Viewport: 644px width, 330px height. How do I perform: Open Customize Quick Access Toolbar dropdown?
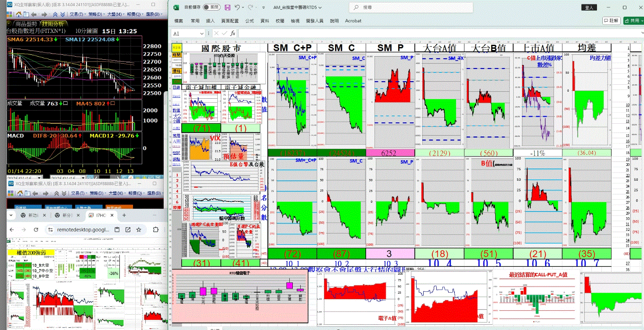pos(263,7)
